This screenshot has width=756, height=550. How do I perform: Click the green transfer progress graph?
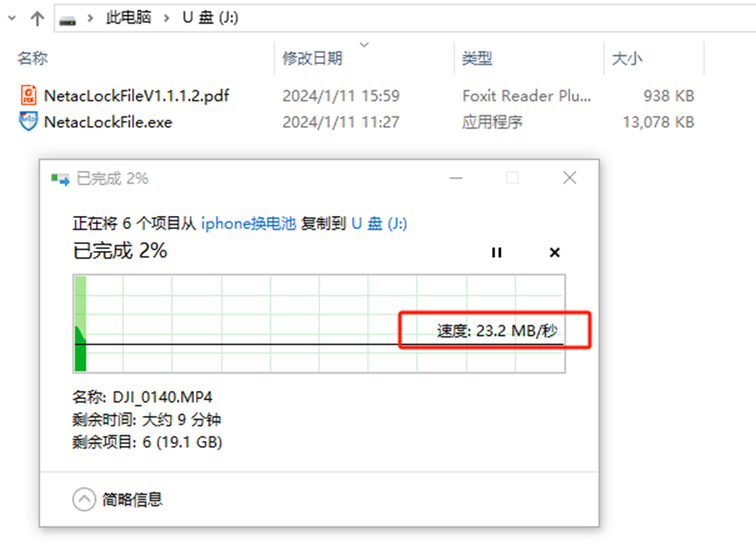pos(319,324)
